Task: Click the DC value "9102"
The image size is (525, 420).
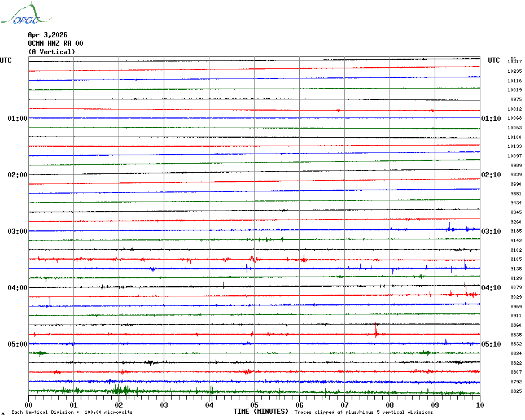Action: pos(516,250)
